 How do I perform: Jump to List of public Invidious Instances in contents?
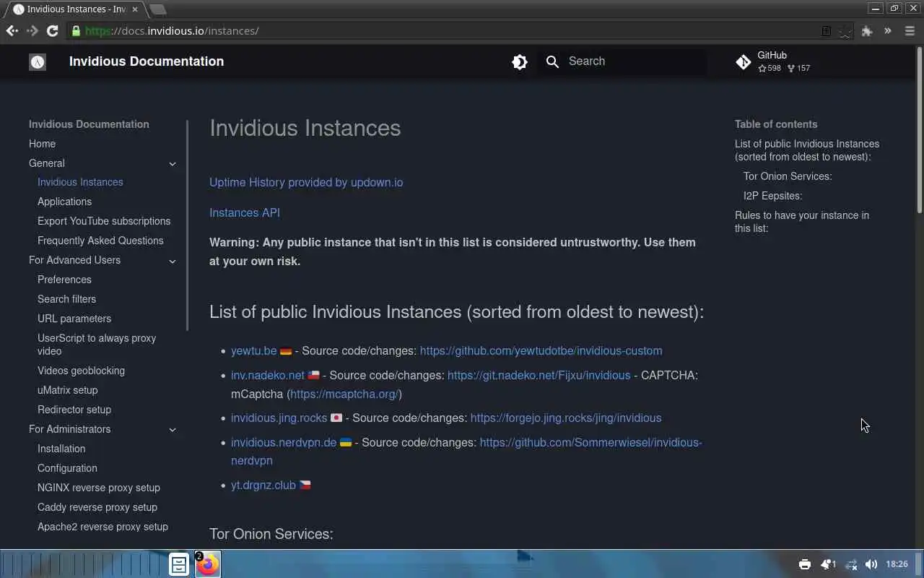coord(807,150)
